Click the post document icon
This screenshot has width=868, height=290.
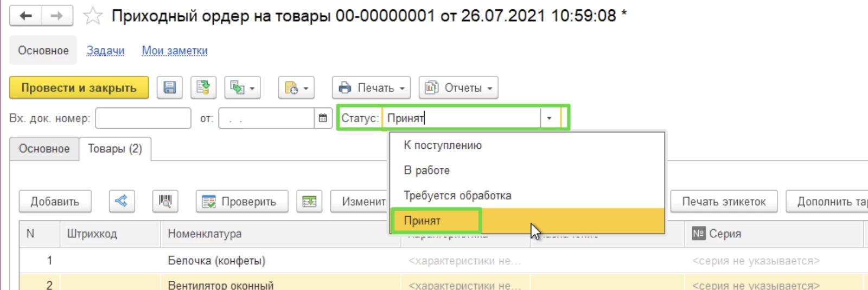click(x=203, y=87)
